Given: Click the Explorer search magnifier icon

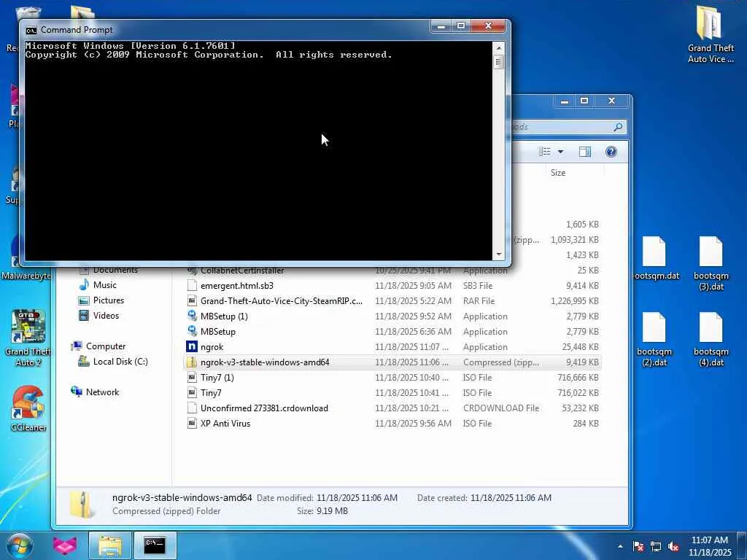Looking at the screenshot, I should point(618,127).
